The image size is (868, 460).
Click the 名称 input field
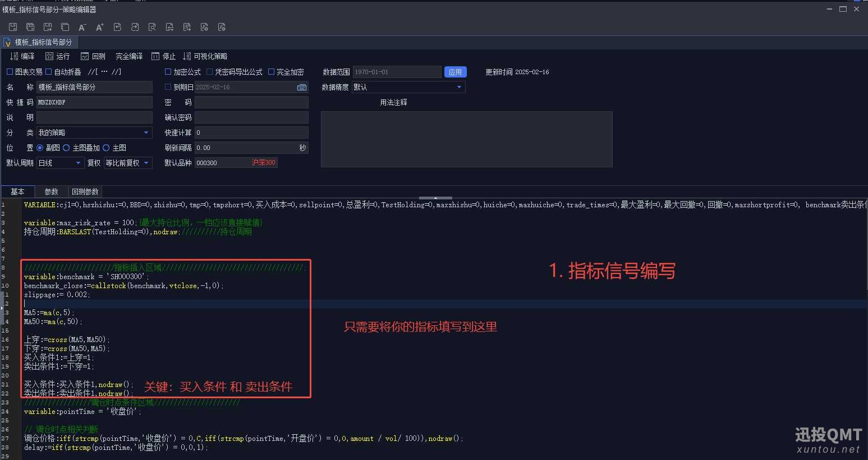94,87
